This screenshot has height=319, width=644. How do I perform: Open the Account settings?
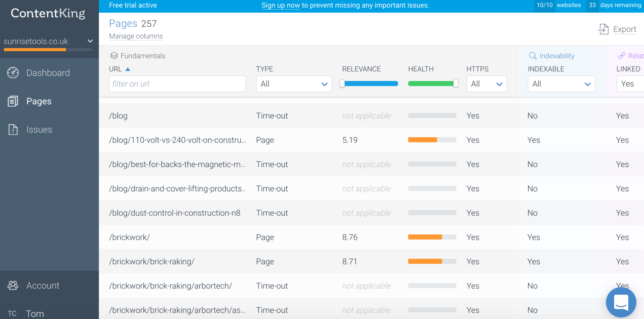[x=43, y=285]
